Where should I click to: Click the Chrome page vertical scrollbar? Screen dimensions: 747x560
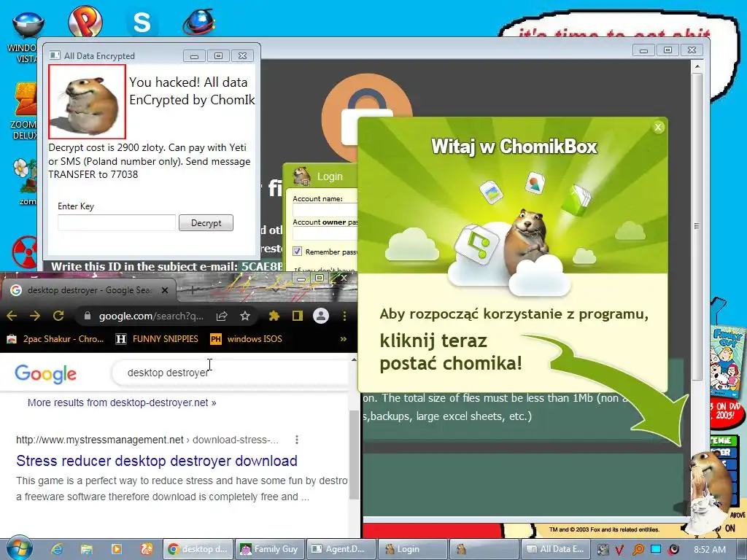tap(354, 455)
